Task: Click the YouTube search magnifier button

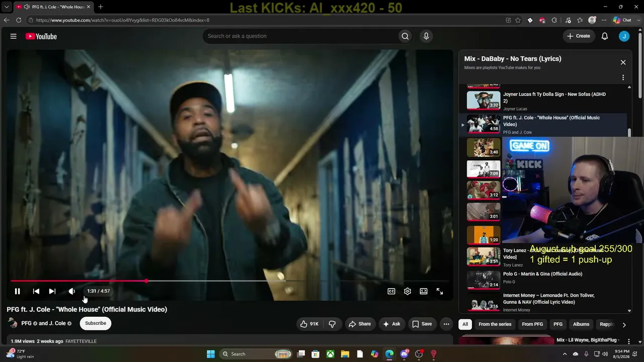Action: click(405, 36)
